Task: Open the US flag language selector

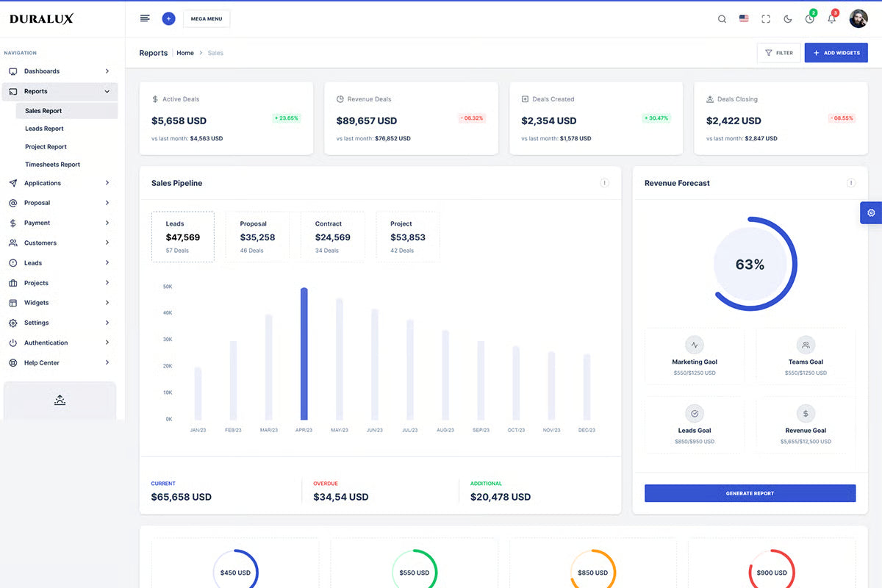Action: (744, 19)
